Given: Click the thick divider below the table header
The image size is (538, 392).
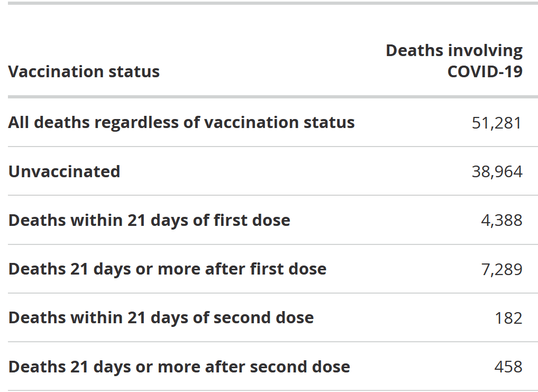Looking at the screenshot, I should tap(273, 97).
